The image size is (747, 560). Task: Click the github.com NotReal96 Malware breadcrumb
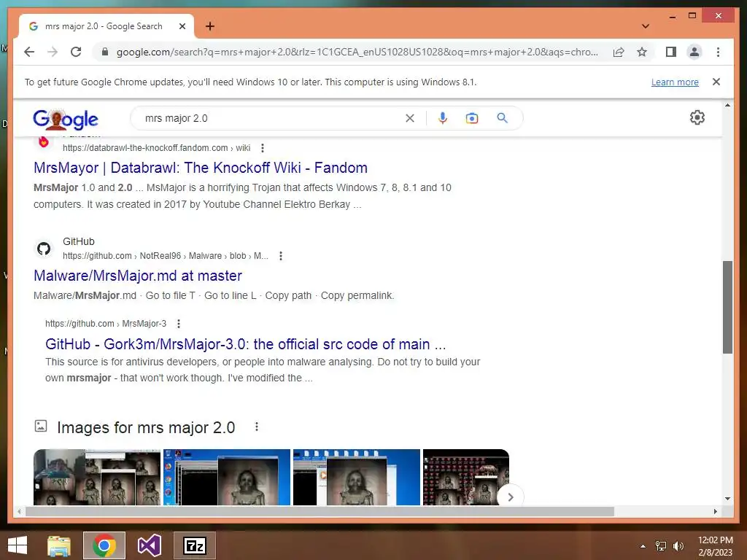click(x=166, y=256)
